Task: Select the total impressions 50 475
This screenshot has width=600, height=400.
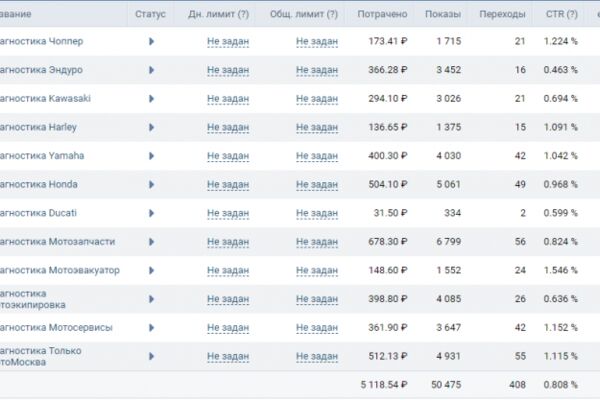Action: (446, 385)
